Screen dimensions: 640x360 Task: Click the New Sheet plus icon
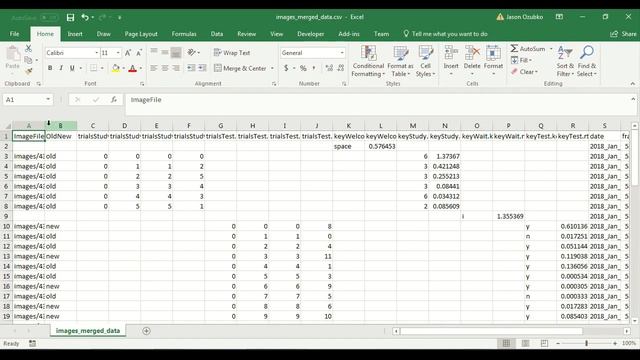tap(147, 331)
